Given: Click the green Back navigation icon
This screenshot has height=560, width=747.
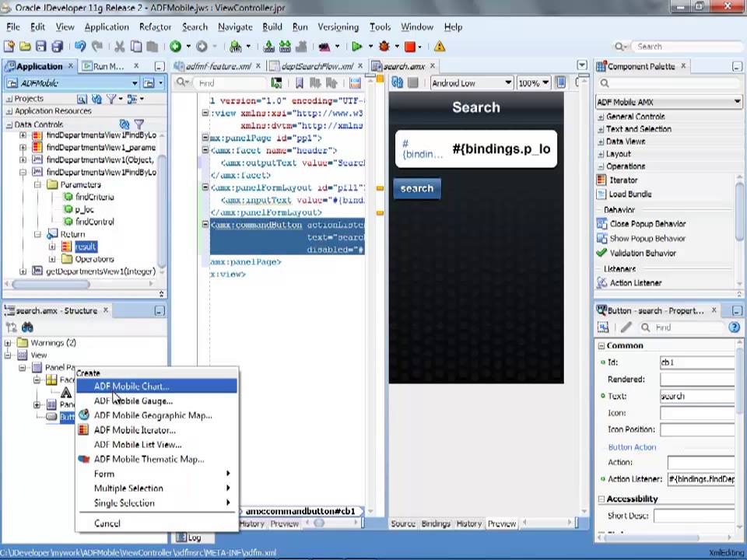Looking at the screenshot, I should click(x=175, y=46).
